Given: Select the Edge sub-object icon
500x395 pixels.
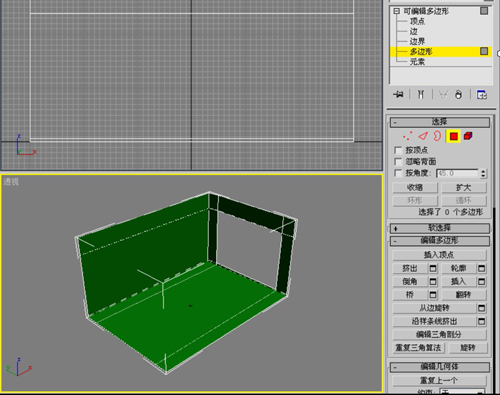Looking at the screenshot, I should pos(423,136).
